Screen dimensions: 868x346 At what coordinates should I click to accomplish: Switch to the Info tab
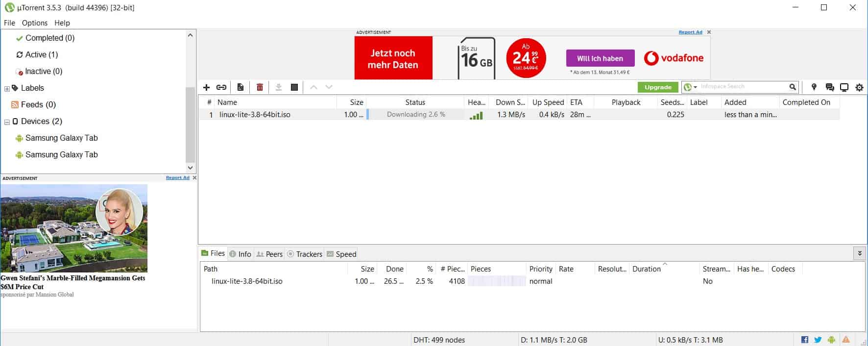[240, 254]
